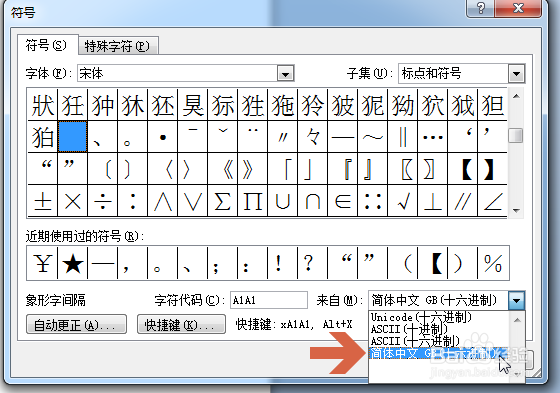Select the union ∪ symbol
Screen dimensions: 560x393
[282, 201]
